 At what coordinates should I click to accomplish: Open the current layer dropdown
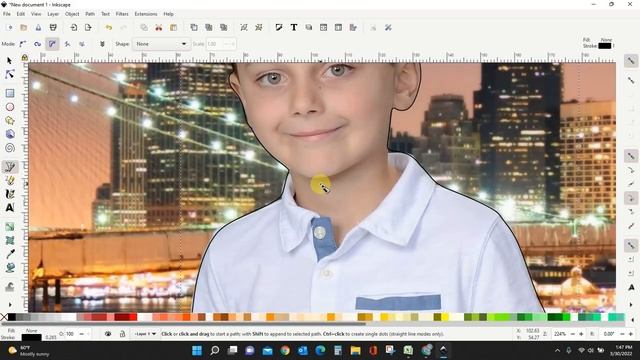pos(145,334)
